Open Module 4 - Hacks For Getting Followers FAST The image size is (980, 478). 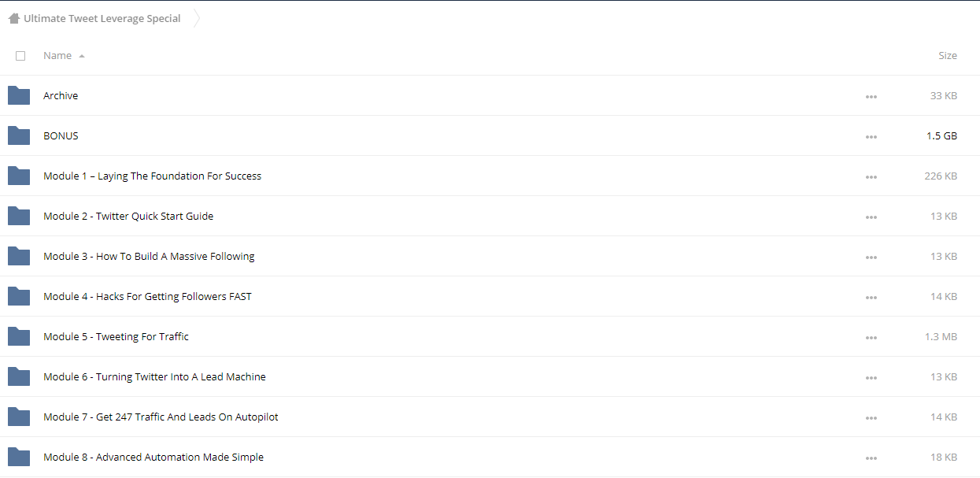pos(147,296)
